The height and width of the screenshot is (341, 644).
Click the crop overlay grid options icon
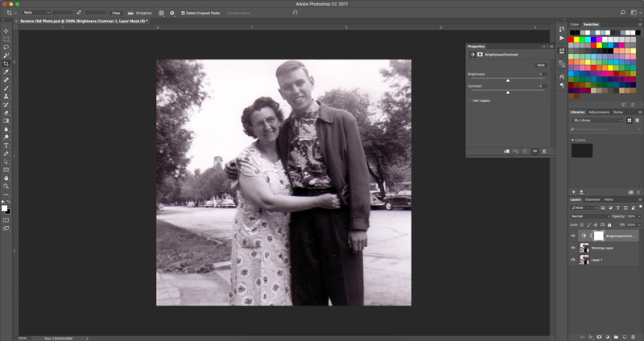point(162,13)
